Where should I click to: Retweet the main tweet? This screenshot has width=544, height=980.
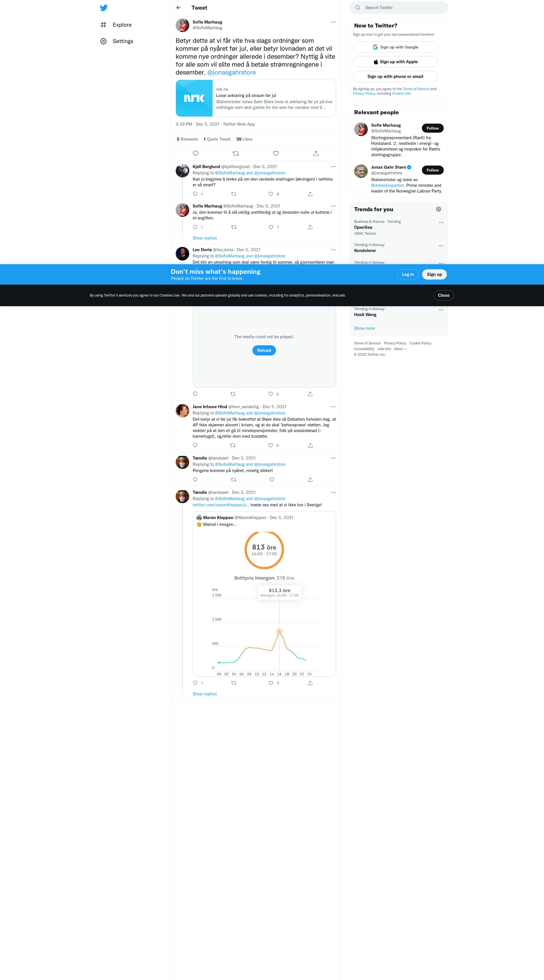pyautogui.click(x=236, y=153)
